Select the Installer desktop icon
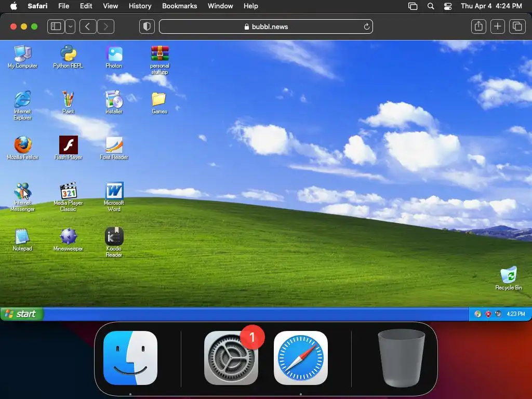The image size is (532, 399). pyautogui.click(x=114, y=102)
